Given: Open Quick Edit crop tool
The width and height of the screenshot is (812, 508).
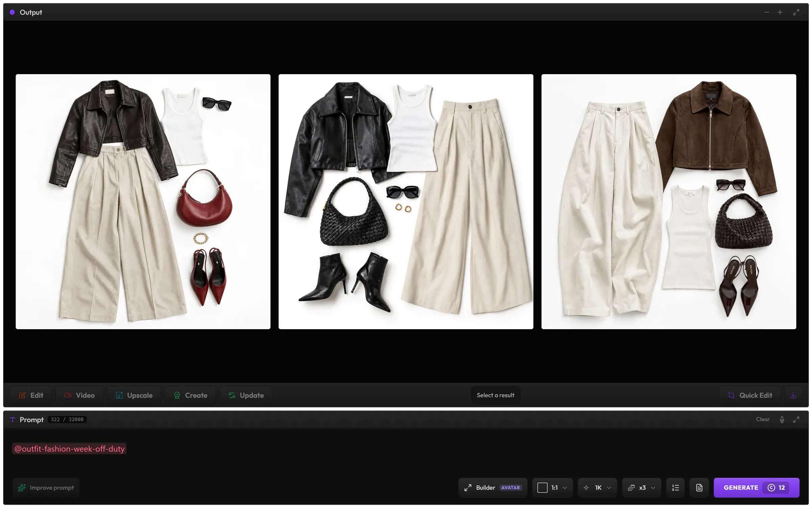Looking at the screenshot, I should 750,395.
